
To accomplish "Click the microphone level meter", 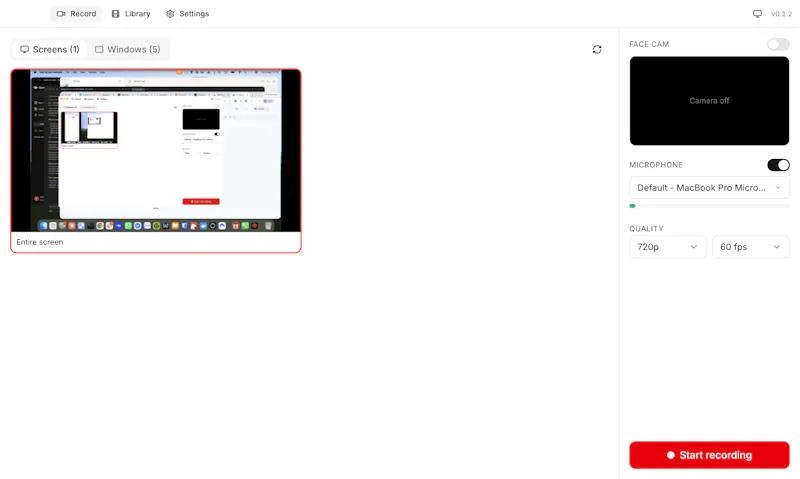I will pos(709,206).
